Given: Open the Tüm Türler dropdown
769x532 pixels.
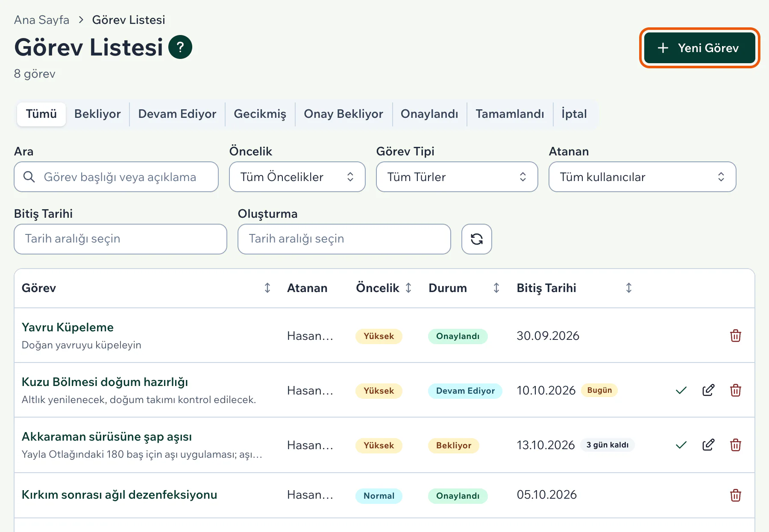Looking at the screenshot, I should [x=457, y=177].
